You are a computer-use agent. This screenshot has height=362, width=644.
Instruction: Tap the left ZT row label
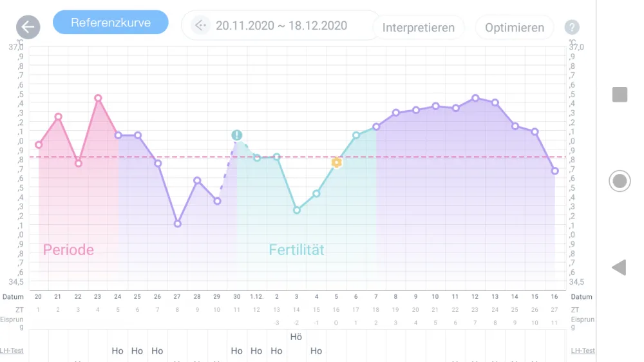(x=20, y=310)
